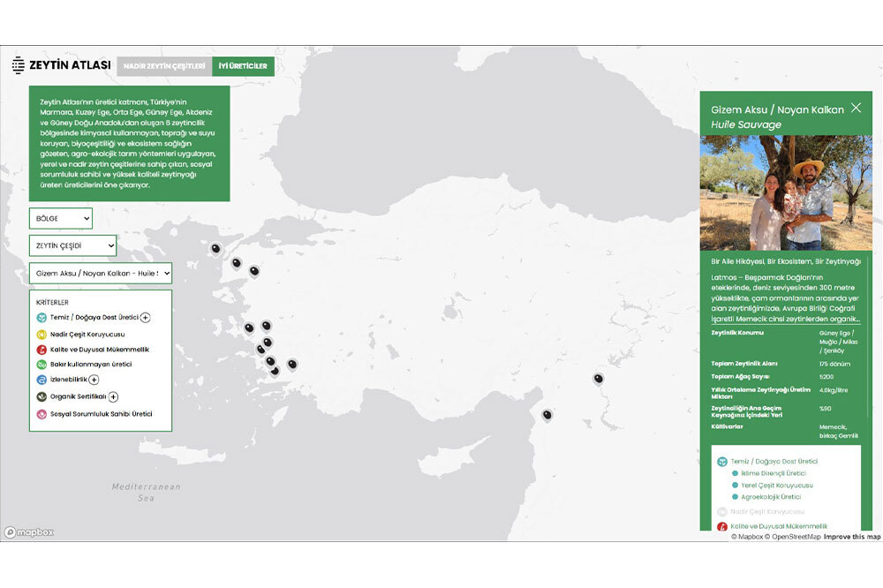Expand the İzlenebilirlik plus icon
This screenshot has height=588, width=883.
[94, 380]
